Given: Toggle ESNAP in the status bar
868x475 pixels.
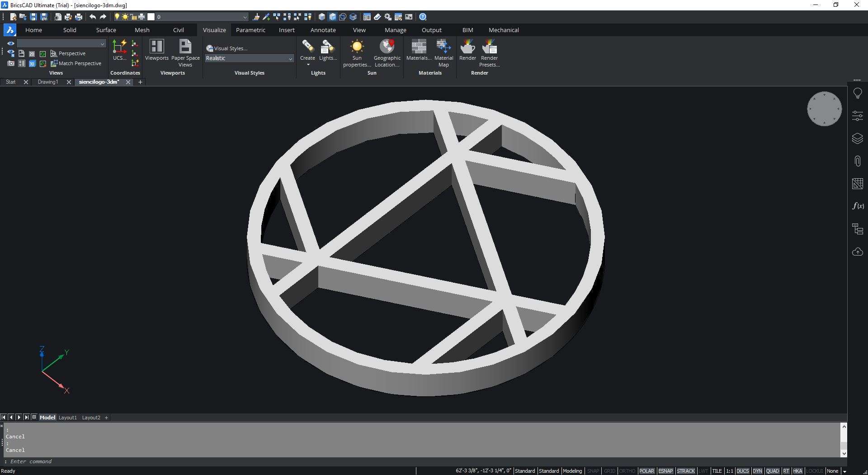Looking at the screenshot, I should click(665, 471).
